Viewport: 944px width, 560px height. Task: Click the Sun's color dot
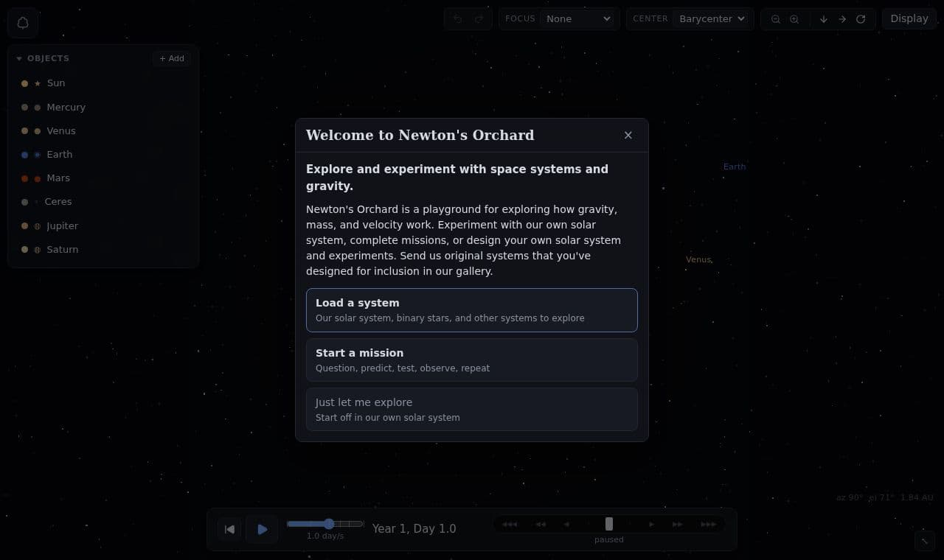click(24, 84)
